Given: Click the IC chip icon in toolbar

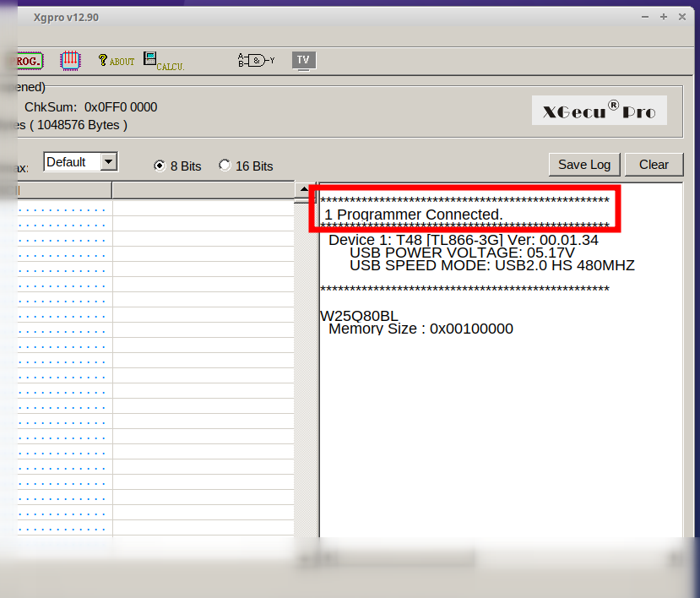Looking at the screenshot, I should point(70,61).
